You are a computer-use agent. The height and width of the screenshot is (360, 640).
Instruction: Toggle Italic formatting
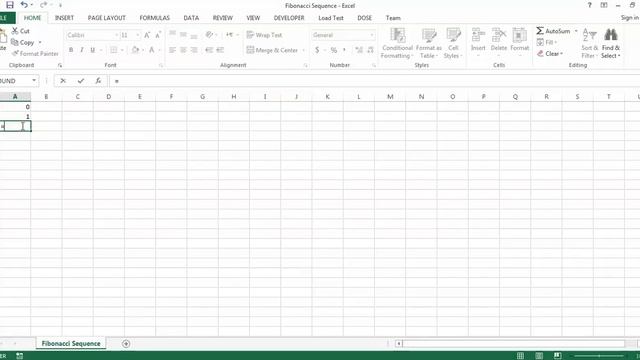pos(82,50)
